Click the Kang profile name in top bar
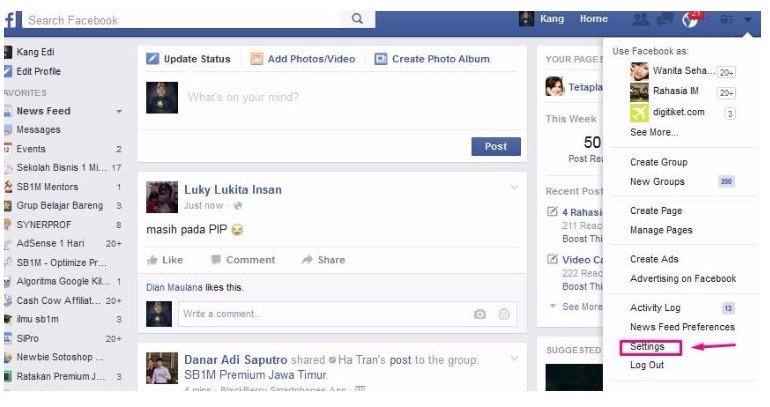Viewport: 770px width, 407px height. [551, 19]
